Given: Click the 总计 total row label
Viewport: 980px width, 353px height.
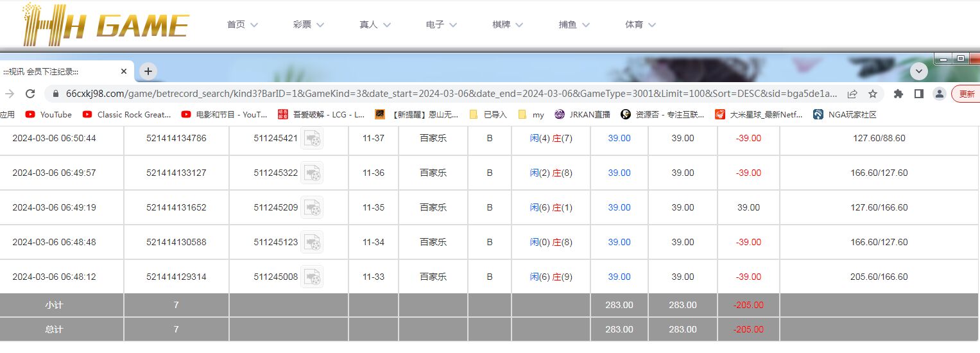Looking at the screenshot, I should point(54,329).
